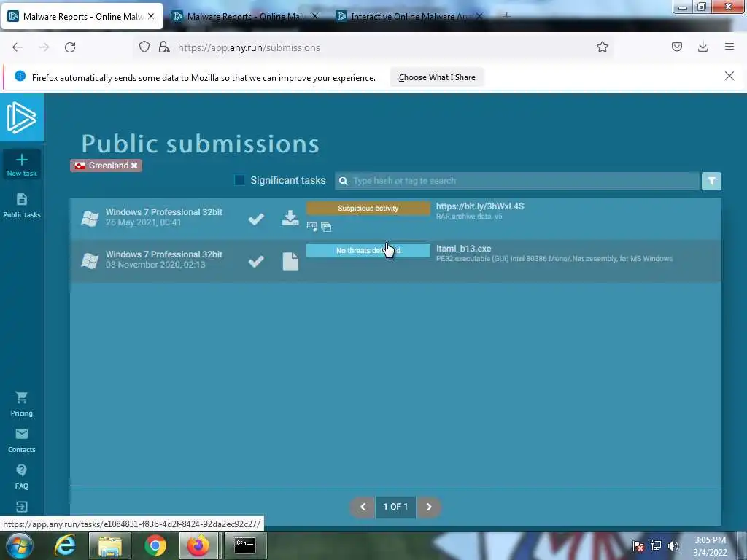This screenshot has height=560, width=747.
Task: Bookmark this page with the star
Action: point(602,47)
